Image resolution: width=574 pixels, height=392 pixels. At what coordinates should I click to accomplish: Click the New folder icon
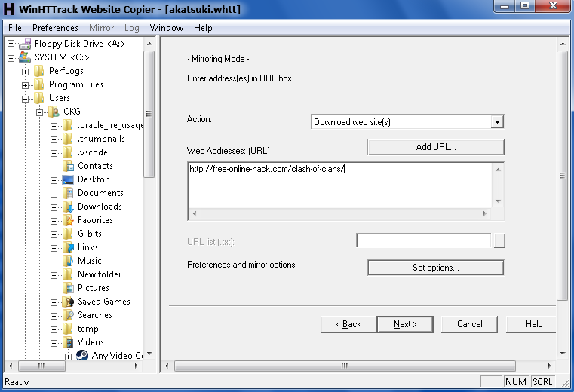click(68, 274)
